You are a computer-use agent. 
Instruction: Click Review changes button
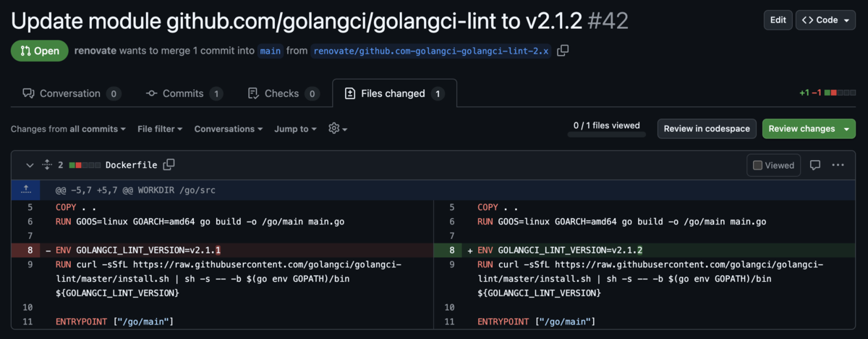click(809, 129)
